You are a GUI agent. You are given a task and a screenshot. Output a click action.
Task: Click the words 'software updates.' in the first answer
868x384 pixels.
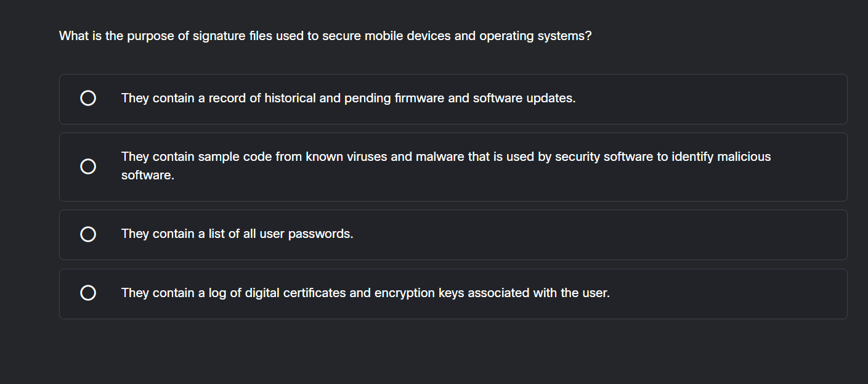[524, 99]
